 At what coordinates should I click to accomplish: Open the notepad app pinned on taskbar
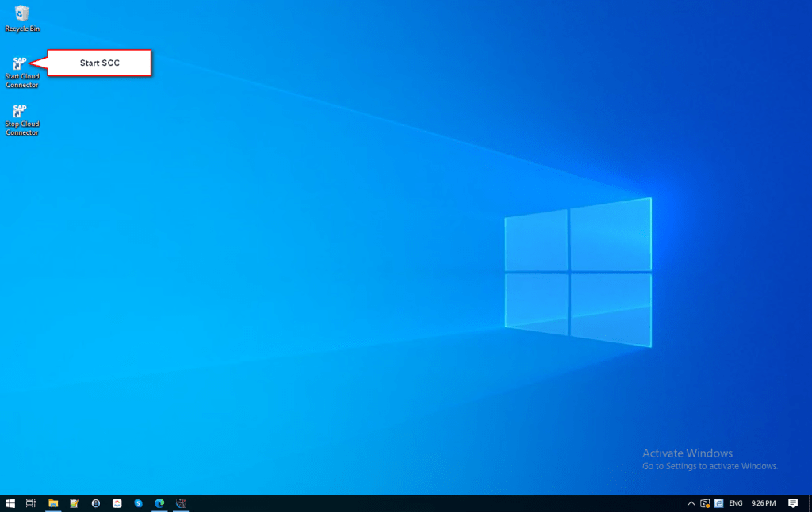point(74,503)
